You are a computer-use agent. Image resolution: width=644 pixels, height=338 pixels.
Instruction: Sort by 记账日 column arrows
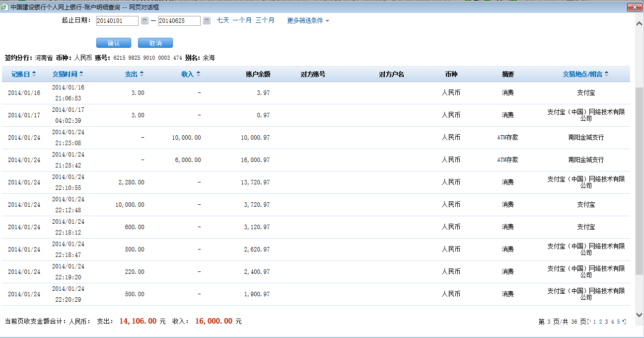coord(34,75)
